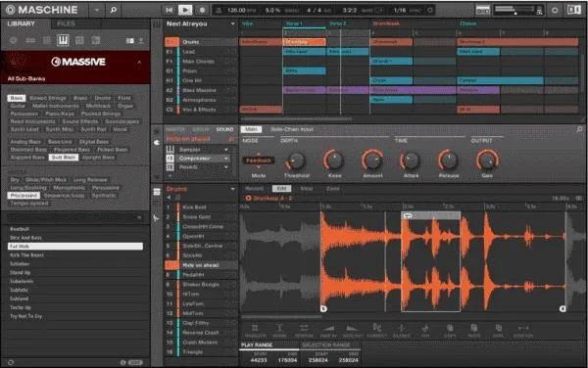Apply the Fade Out tool
The height and width of the screenshot is (368, 588).
[x=353, y=331]
